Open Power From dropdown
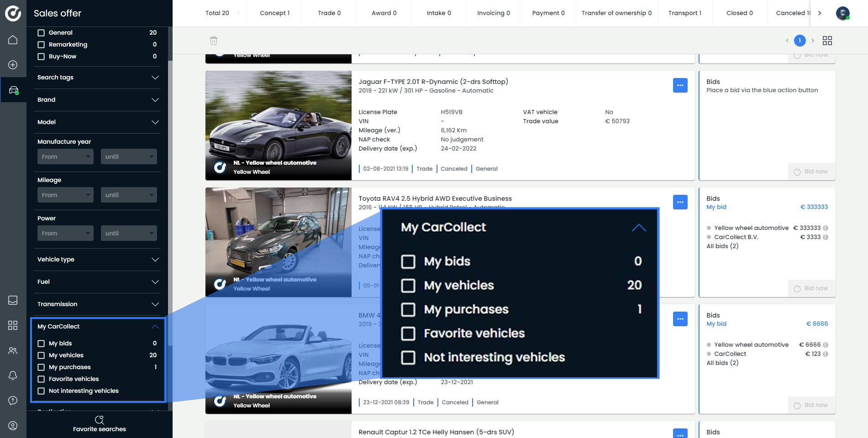The width and height of the screenshot is (868, 438). [x=65, y=233]
